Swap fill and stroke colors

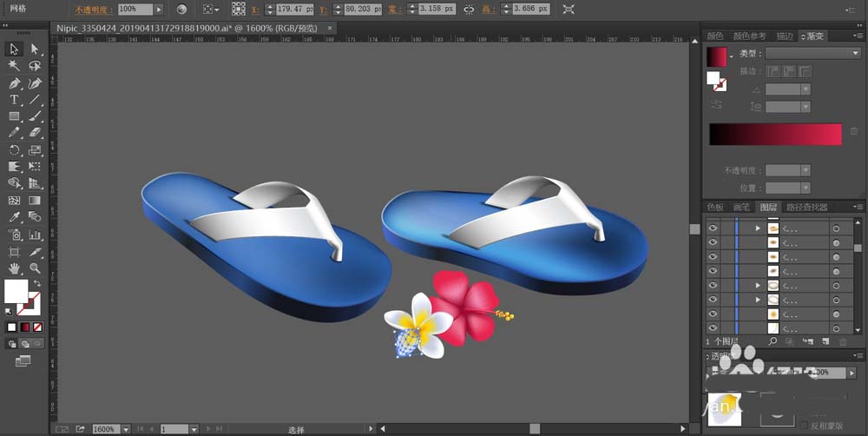[37, 283]
